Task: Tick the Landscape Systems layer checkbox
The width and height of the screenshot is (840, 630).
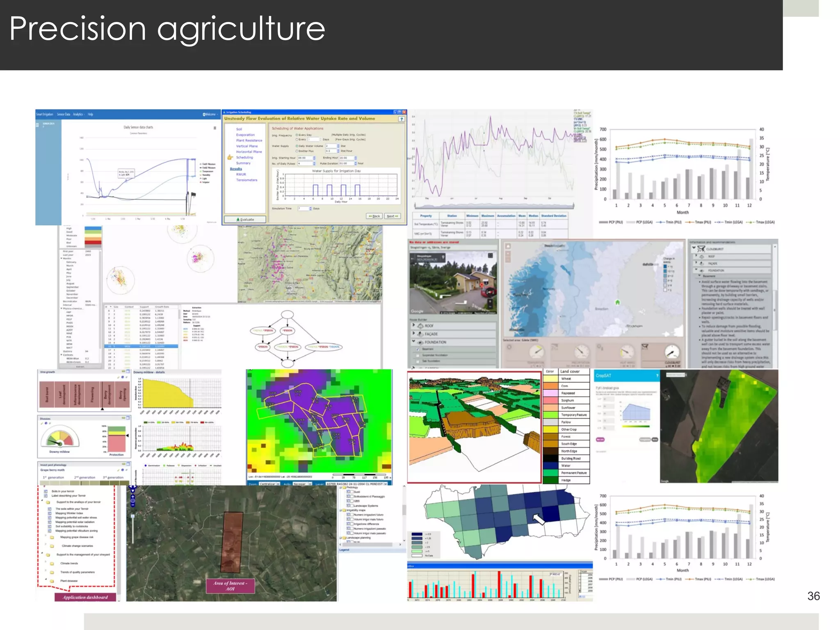Action: [x=352, y=506]
